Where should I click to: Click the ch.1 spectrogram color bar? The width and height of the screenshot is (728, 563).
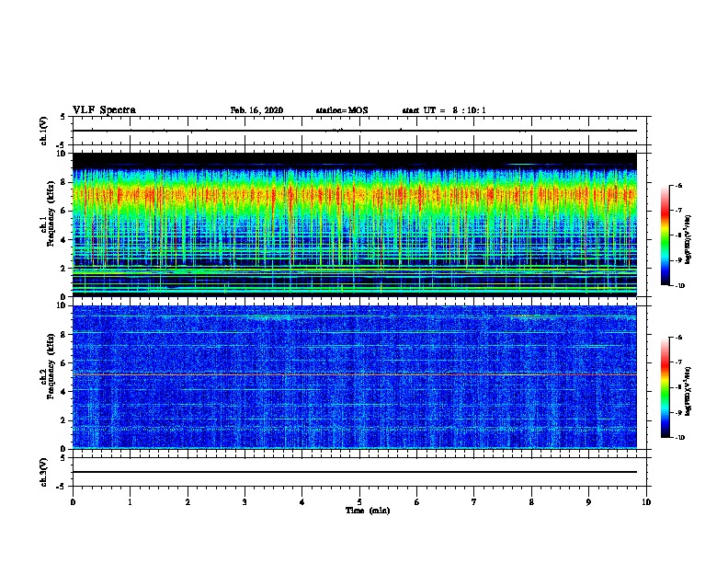pos(665,236)
